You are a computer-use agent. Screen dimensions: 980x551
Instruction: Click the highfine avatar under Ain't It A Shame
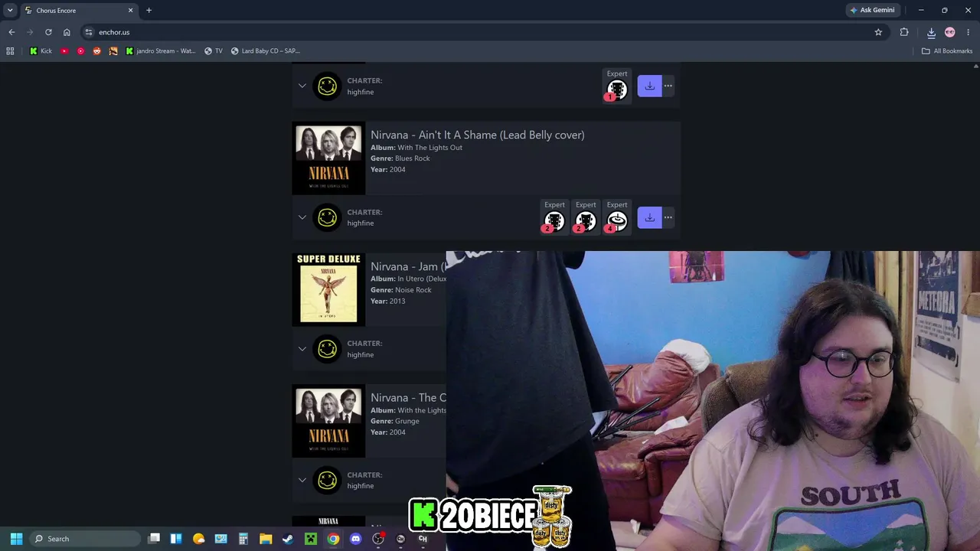coord(328,217)
